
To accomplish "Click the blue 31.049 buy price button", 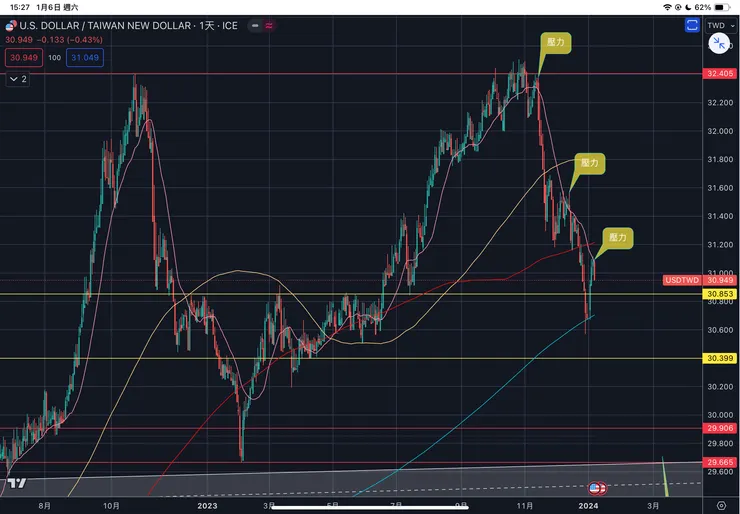I will [x=85, y=58].
